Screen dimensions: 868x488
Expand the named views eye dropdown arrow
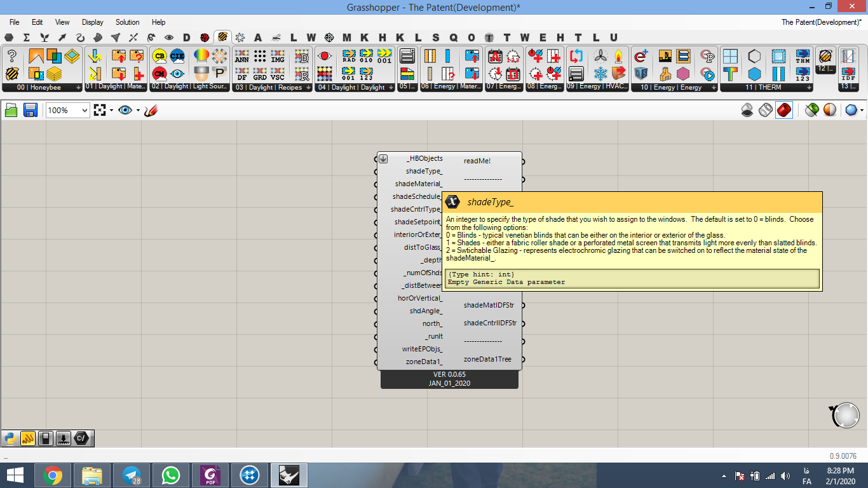click(x=138, y=111)
